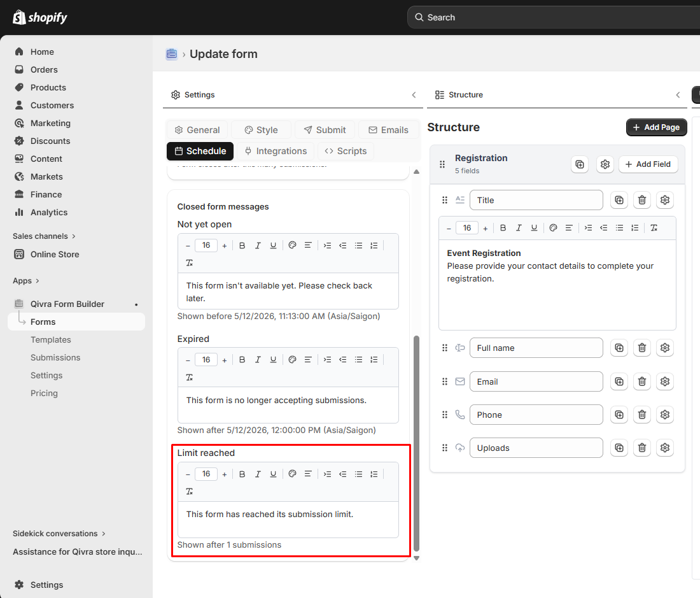This screenshot has height=598, width=700.
Task: Click Add Field button
Action: 648,164
